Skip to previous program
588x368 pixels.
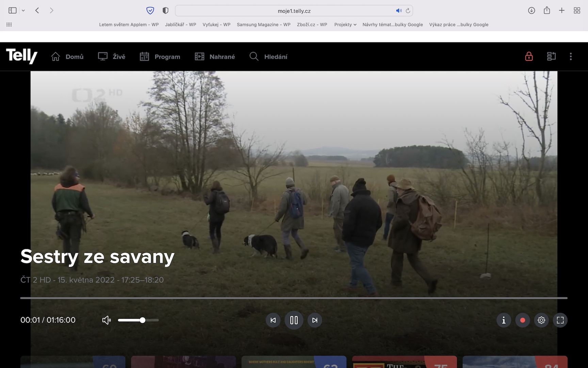tap(273, 320)
